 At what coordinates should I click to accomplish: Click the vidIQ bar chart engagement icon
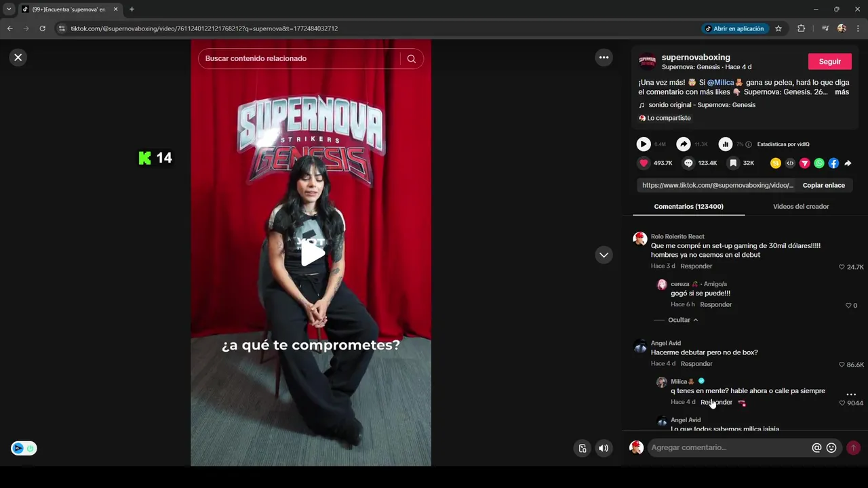click(x=726, y=144)
